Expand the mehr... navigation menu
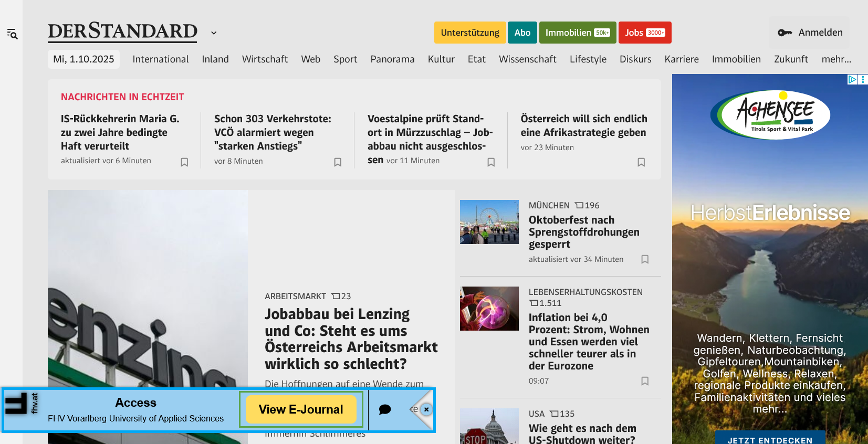Screen dimensions: 868x444 coord(836,59)
